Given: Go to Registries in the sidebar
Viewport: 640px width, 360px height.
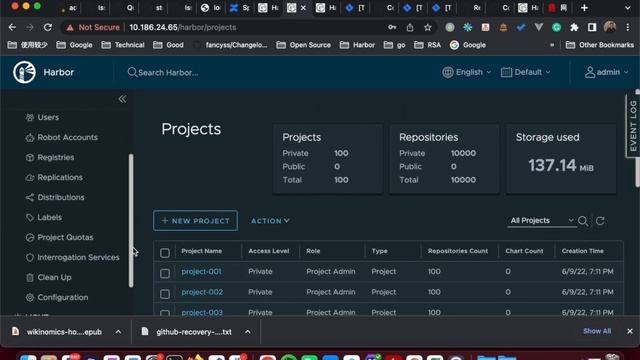Looking at the screenshot, I should pyautogui.click(x=56, y=158).
